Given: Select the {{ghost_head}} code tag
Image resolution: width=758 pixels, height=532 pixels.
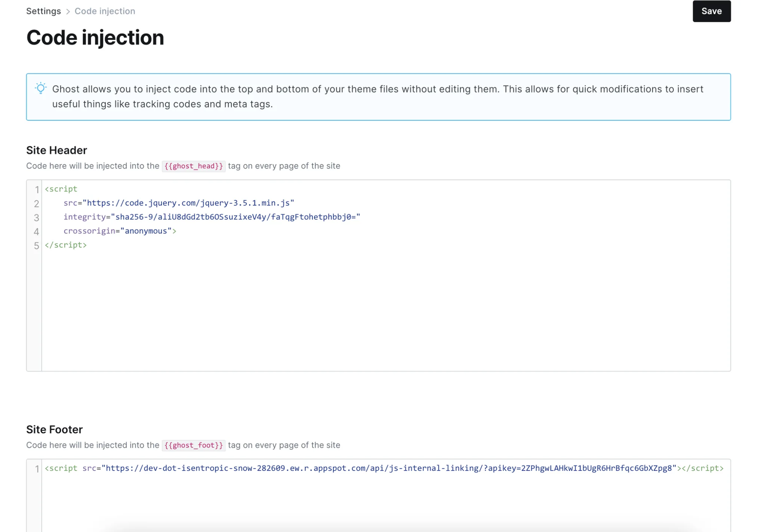Looking at the screenshot, I should pos(194,166).
